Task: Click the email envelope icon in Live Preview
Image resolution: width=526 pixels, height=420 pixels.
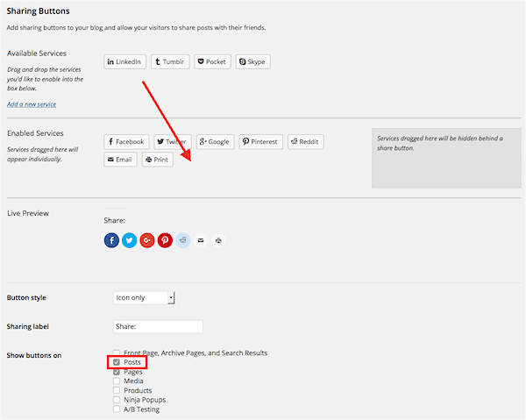Action: pos(201,240)
